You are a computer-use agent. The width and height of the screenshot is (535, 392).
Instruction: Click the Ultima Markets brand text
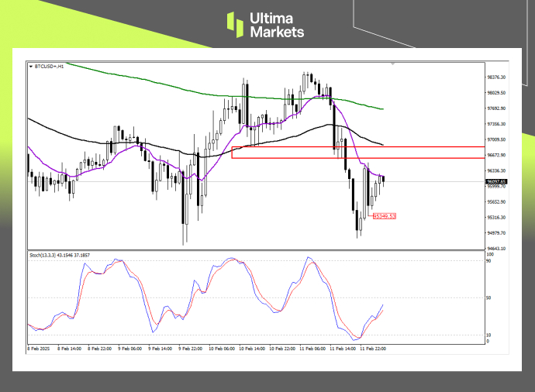pos(276,25)
